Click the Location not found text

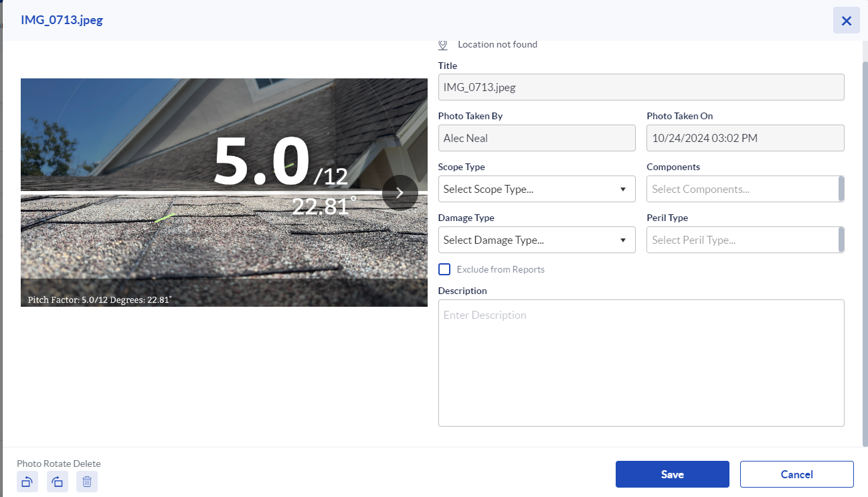(x=497, y=45)
